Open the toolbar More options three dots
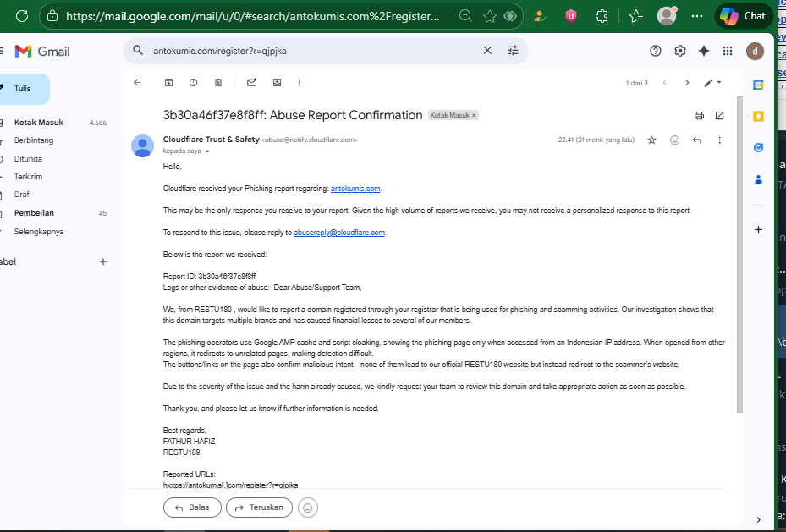 coord(300,83)
